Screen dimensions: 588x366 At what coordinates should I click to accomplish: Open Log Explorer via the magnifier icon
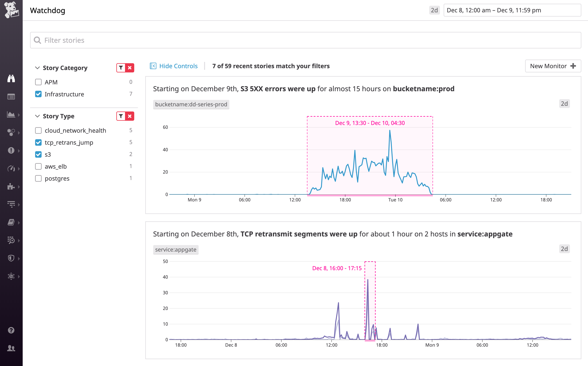11,240
